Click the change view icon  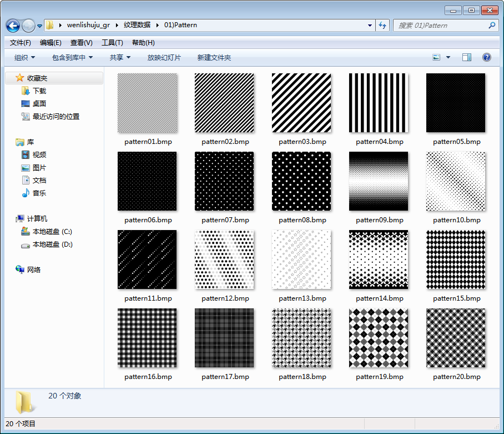click(x=436, y=57)
